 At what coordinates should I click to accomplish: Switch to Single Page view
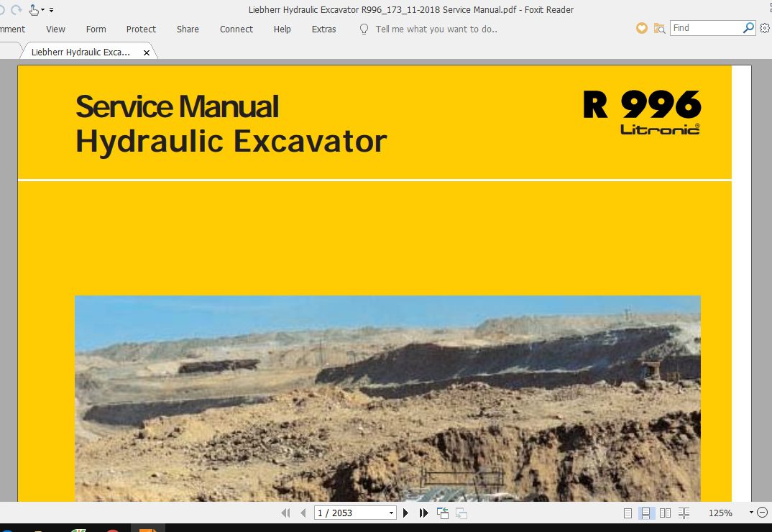point(628,513)
